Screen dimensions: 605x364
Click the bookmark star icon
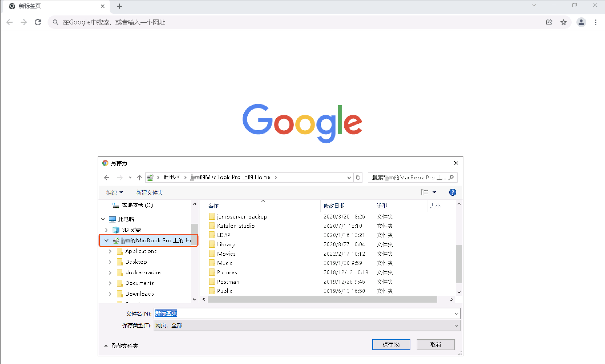563,22
